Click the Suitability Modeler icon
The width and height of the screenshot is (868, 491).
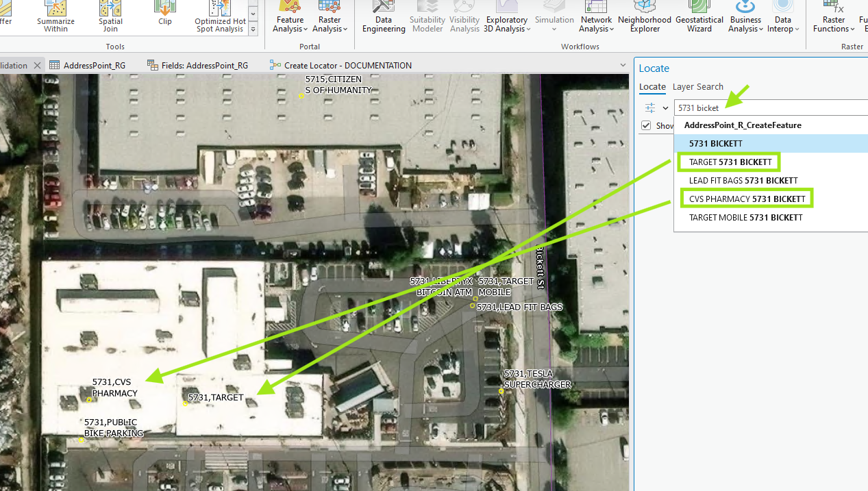(427, 16)
